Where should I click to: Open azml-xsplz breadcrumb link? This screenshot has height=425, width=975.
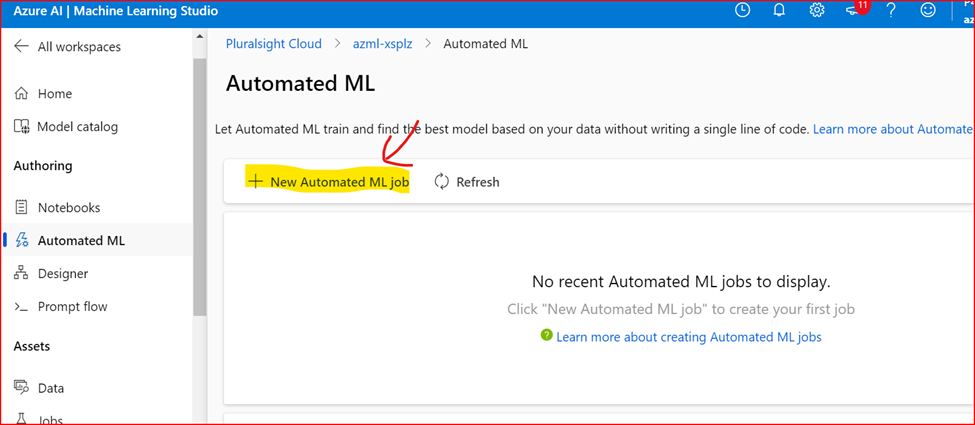click(x=384, y=44)
